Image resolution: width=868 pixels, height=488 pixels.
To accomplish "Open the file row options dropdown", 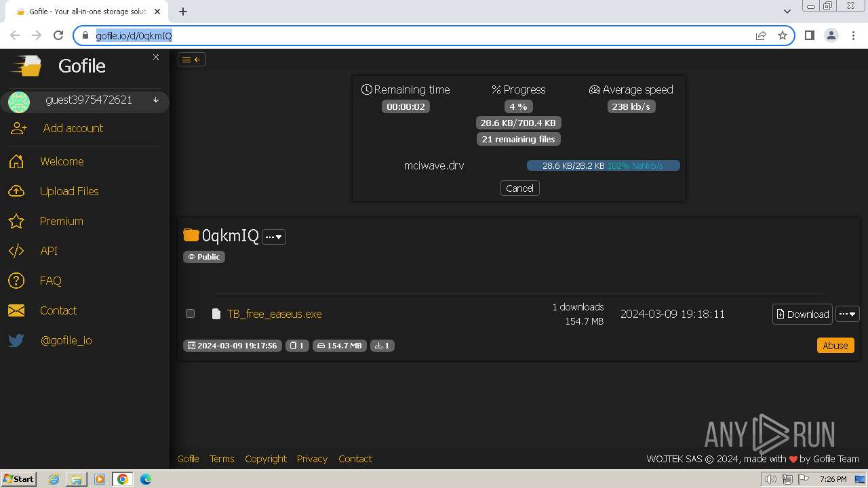I will pos(848,314).
